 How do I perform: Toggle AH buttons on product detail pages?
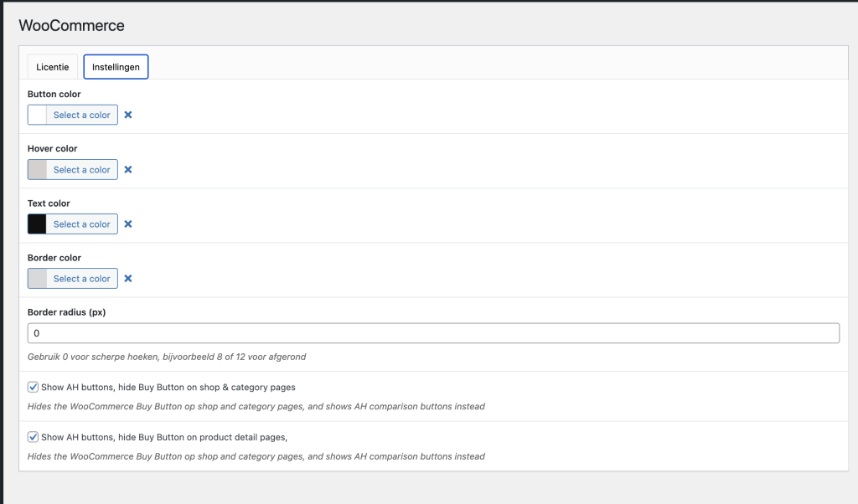click(34, 437)
